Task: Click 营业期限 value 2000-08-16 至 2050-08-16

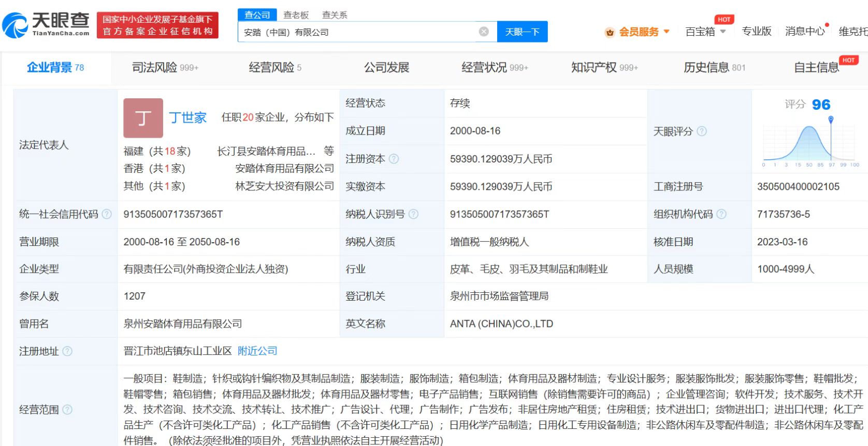Action: (x=182, y=242)
